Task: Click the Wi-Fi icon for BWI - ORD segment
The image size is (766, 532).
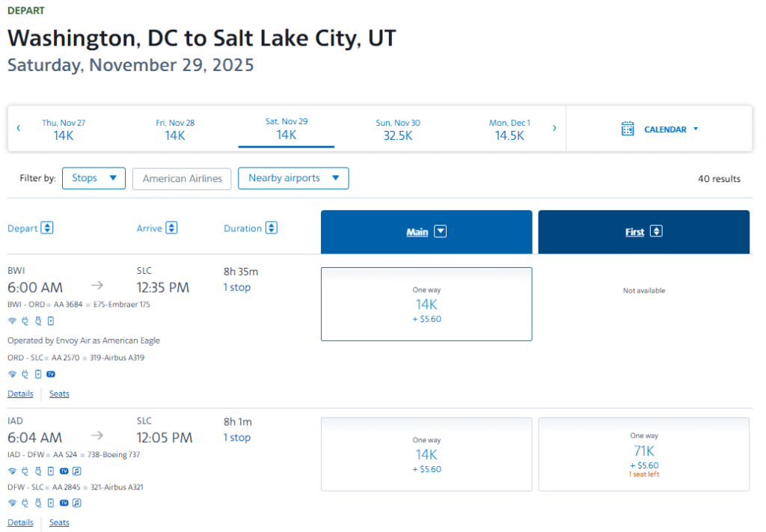Action: 12,321
